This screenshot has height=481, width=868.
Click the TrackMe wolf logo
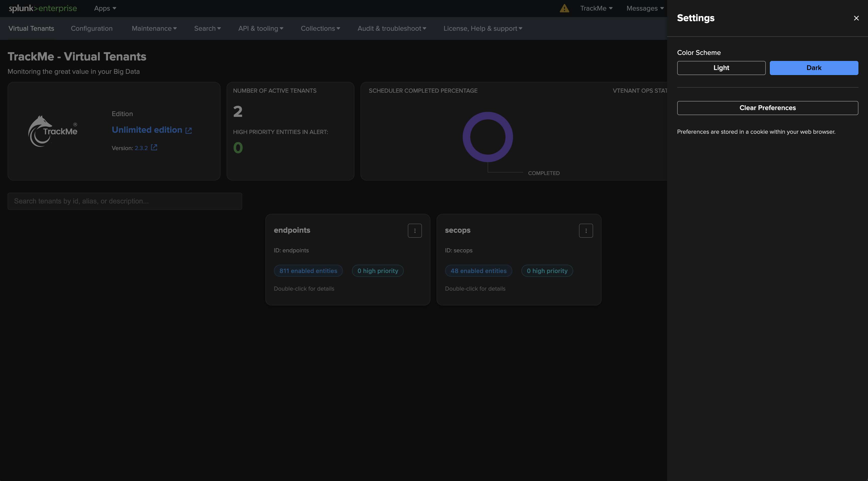[53, 131]
